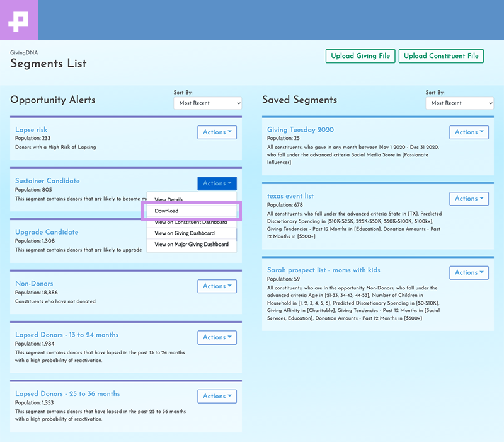Click the Upload Giving File button
The height and width of the screenshot is (442, 504).
tap(360, 56)
